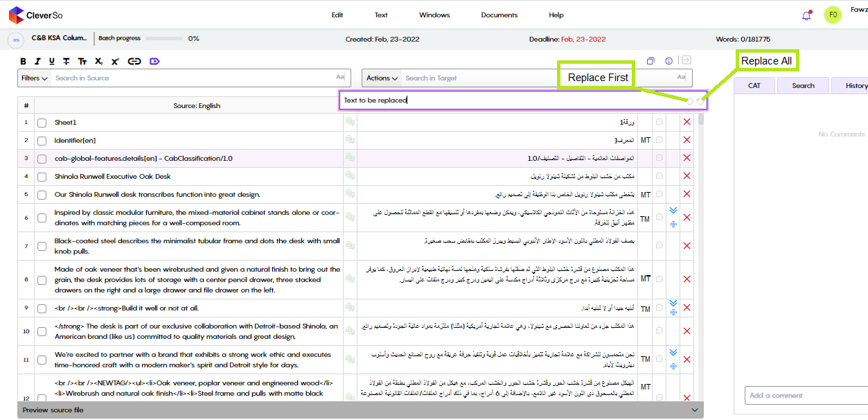Open the notifications bell
The height and width of the screenshot is (420, 868).
coord(806,15)
